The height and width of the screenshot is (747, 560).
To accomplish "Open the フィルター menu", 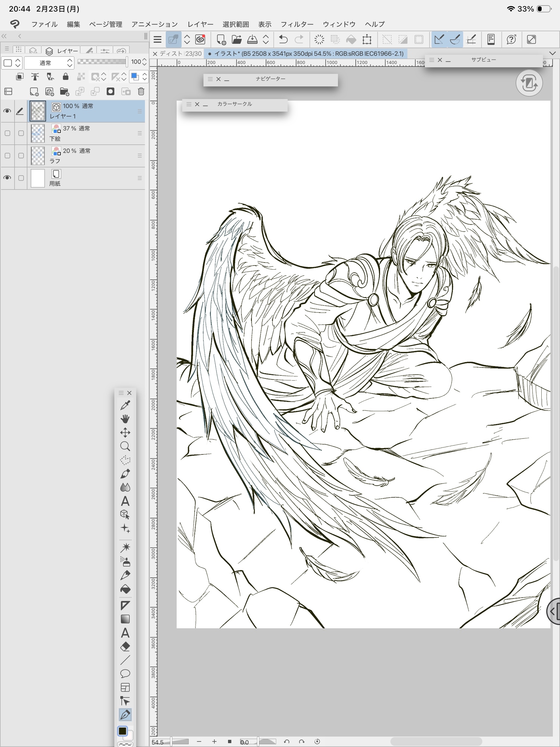I will [x=297, y=24].
